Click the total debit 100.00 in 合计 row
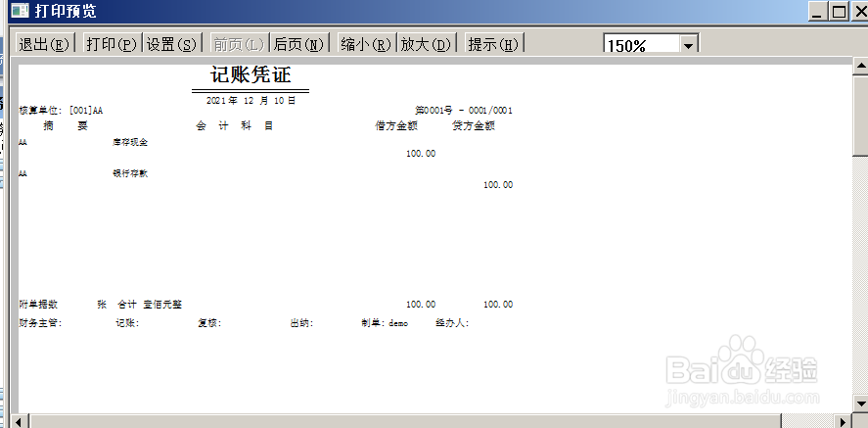The width and height of the screenshot is (868, 428). click(x=421, y=305)
